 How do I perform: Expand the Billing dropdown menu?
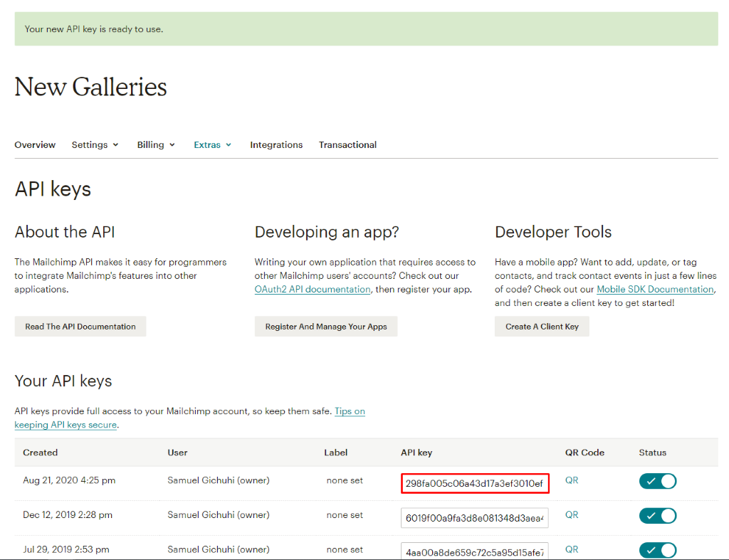tap(156, 144)
